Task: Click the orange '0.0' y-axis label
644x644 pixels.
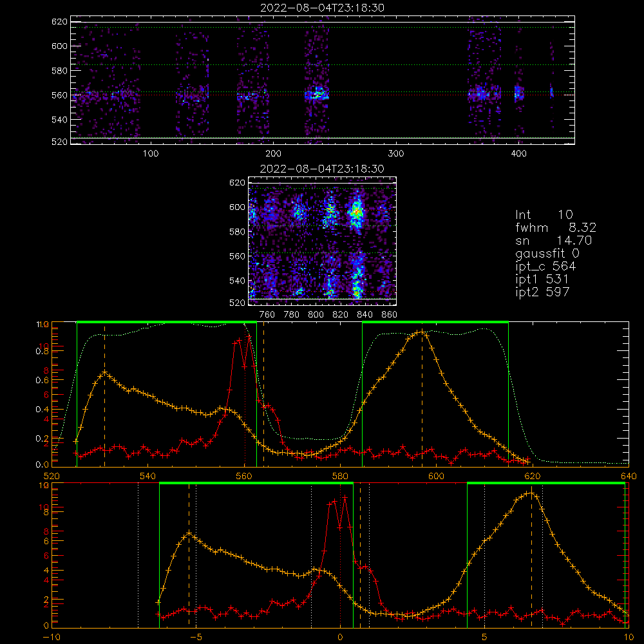Action: click(43, 464)
